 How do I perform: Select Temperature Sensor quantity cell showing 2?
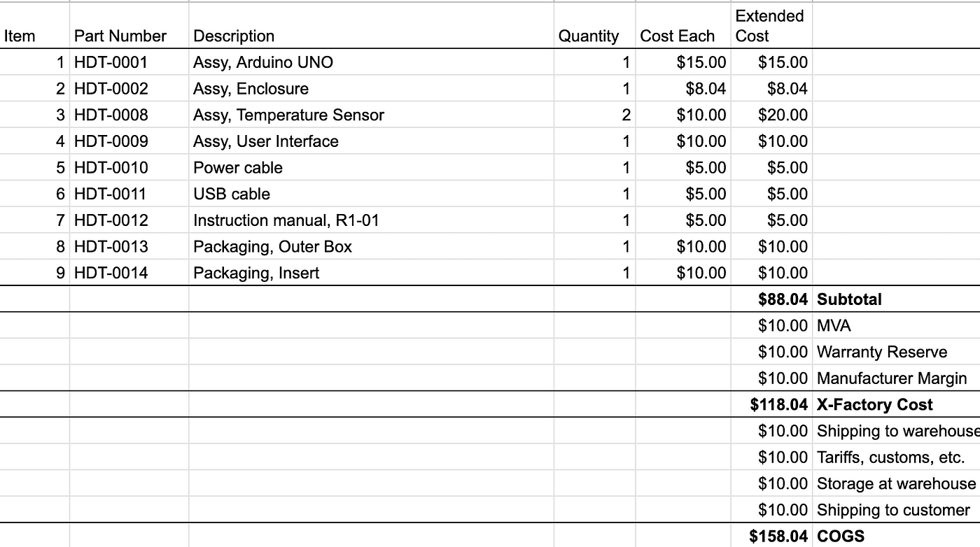coord(626,115)
